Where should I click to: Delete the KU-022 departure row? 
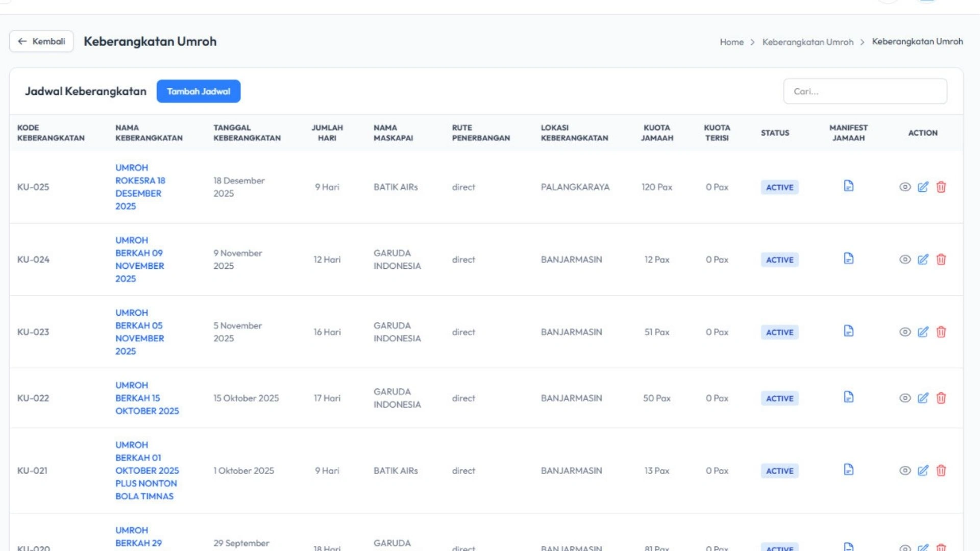click(x=941, y=398)
